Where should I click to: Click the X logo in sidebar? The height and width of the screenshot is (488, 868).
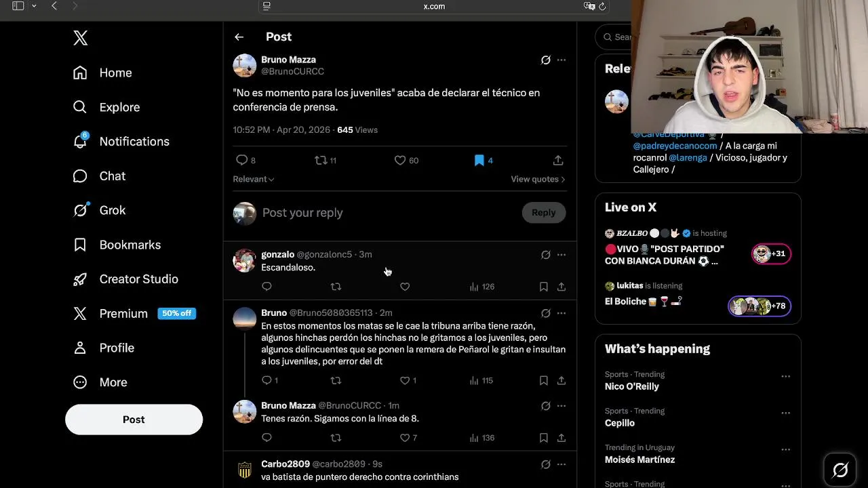tap(81, 38)
